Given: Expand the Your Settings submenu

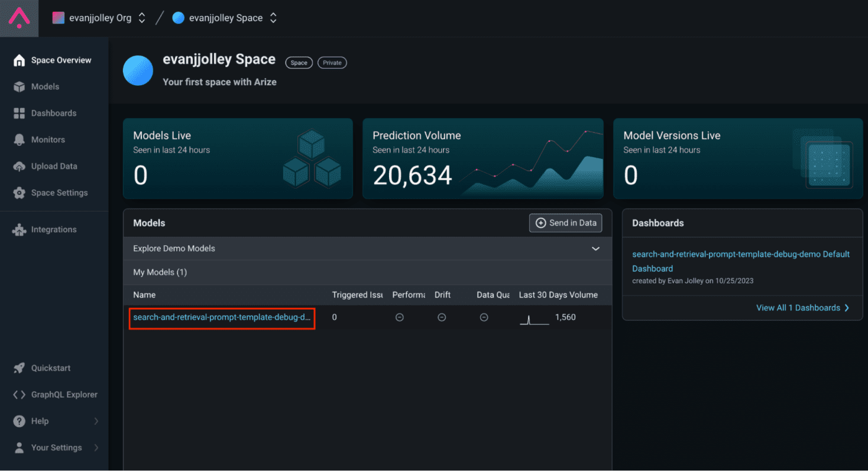Looking at the screenshot, I should pos(96,448).
